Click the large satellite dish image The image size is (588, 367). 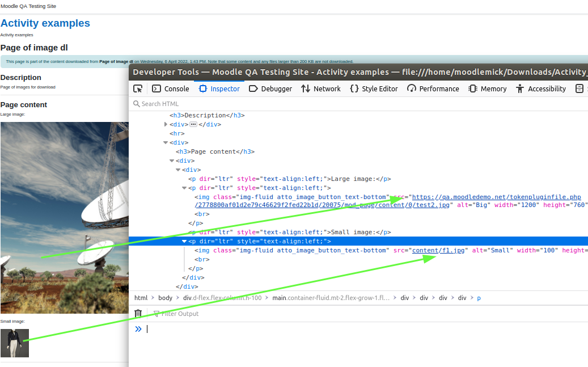pyautogui.click(x=65, y=218)
